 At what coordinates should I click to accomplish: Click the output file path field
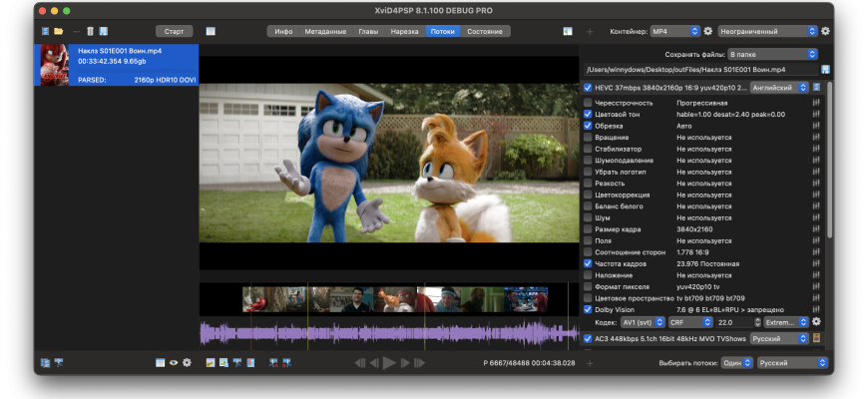700,70
